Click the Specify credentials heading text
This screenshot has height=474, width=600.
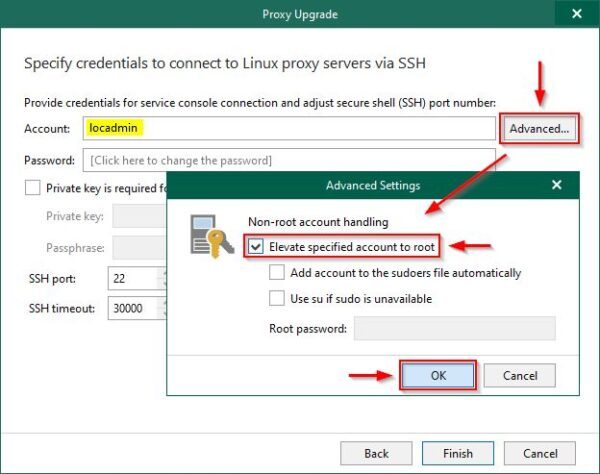click(x=225, y=64)
